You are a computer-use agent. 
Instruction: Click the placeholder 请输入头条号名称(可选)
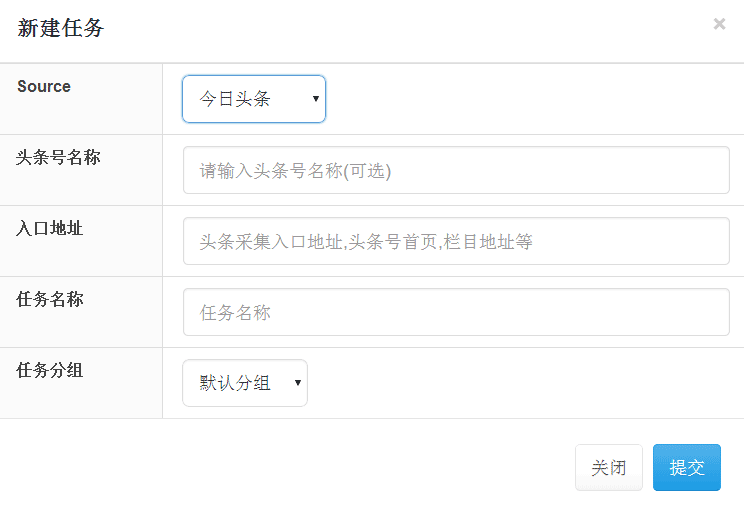pyautogui.click(x=295, y=171)
